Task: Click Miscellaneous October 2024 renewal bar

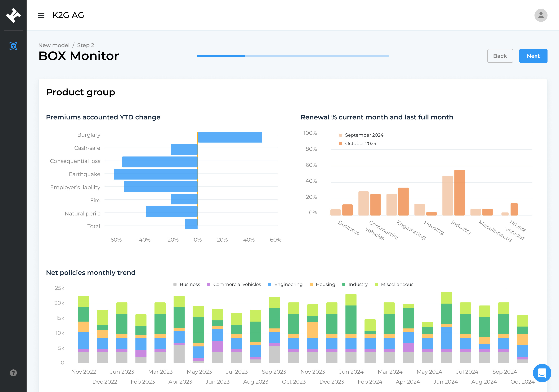Action: [487, 212]
